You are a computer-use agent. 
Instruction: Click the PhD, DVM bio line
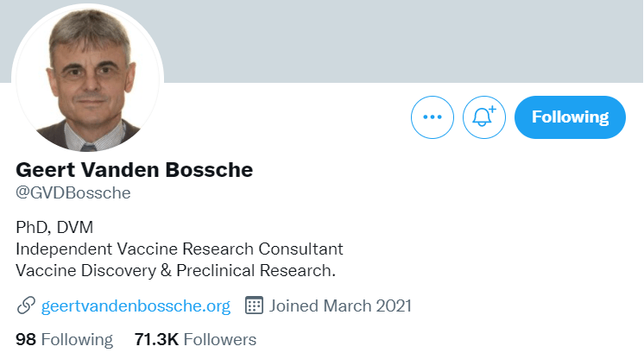(x=54, y=227)
